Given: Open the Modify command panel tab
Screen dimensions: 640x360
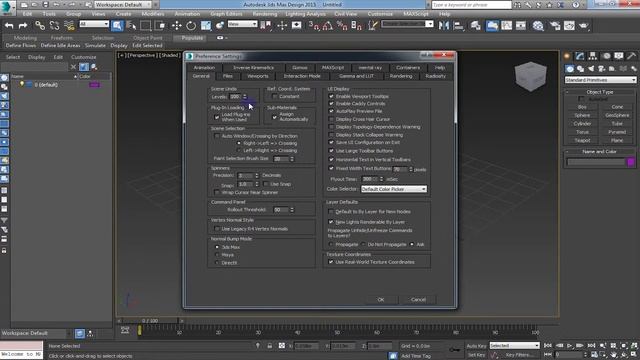Looking at the screenshot, I should tap(580, 56).
